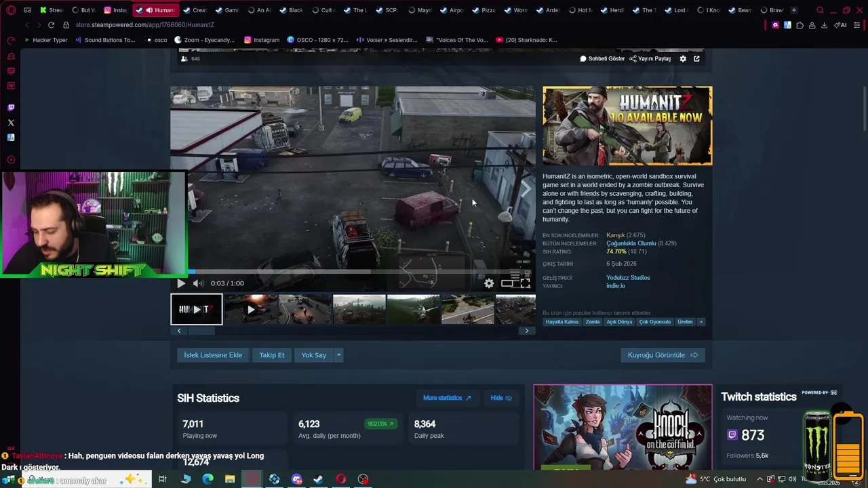Switch to the Creat browser tab
Screen dimensions: 868x488
pos(195,10)
